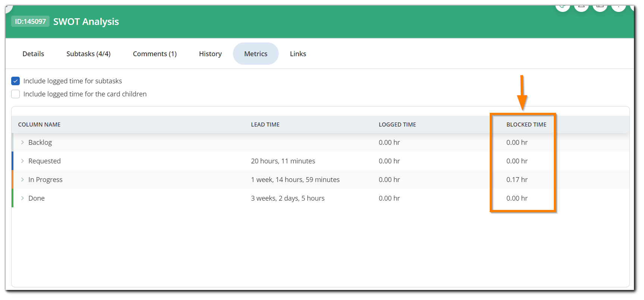Image resolution: width=644 pixels, height=300 pixels.
Task: Open the Comments (1) tab
Action: click(155, 54)
